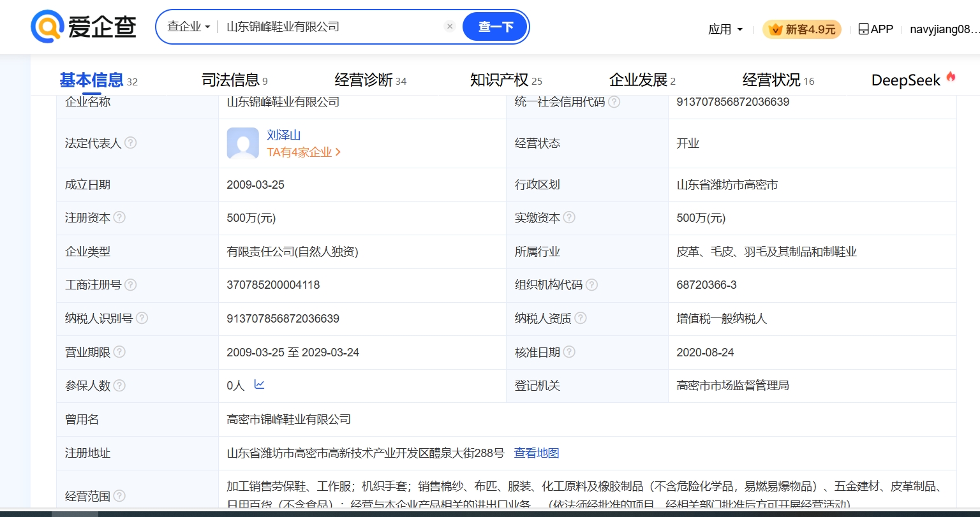Click the help icon beside 法定代表人
The width and height of the screenshot is (980, 517).
click(x=131, y=143)
